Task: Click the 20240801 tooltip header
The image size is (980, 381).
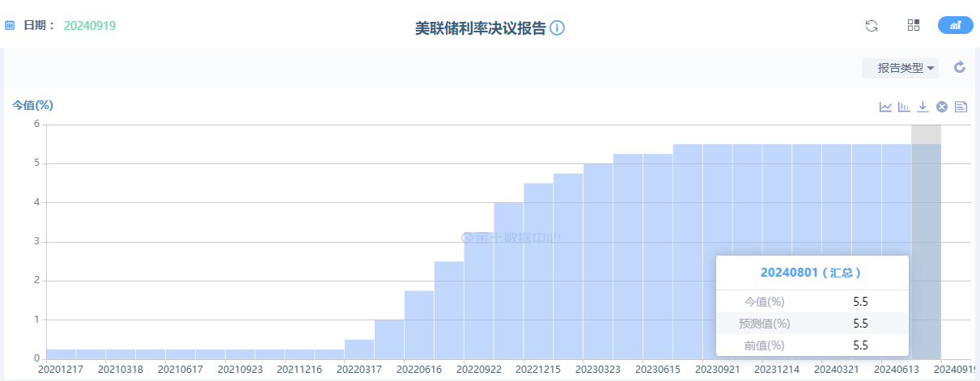Action: click(811, 273)
